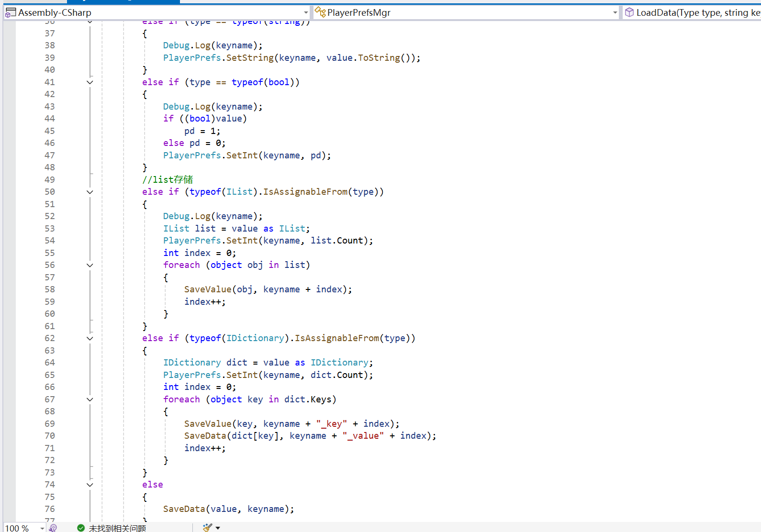Click the Assembly-CSharp project icon
Viewport: 761px width, 532px height.
coord(11,12)
